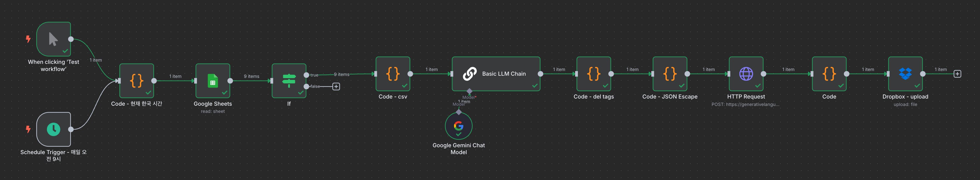Click the input port of the Code - csv node
This screenshot has height=180, width=980.
click(375, 74)
